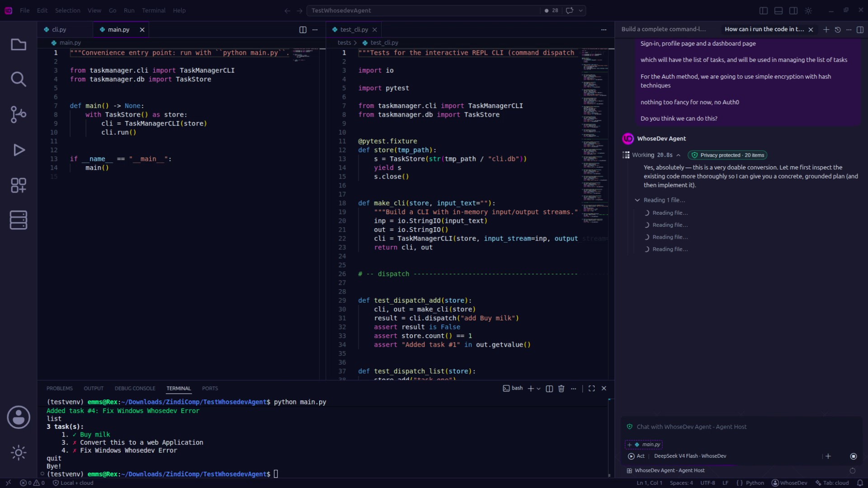Split the terminal pane
Viewport: 868px width, 488px height.
click(549, 389)
